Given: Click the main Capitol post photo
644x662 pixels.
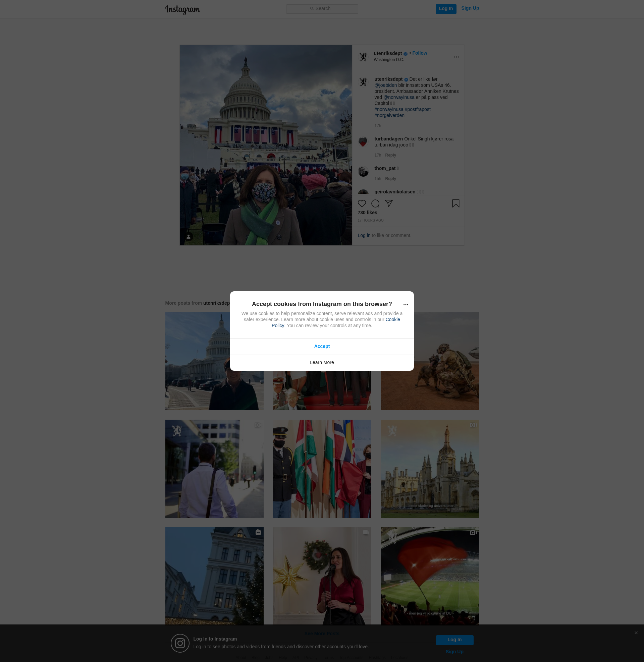Looking at the screenshot, I should click(266, 145).
